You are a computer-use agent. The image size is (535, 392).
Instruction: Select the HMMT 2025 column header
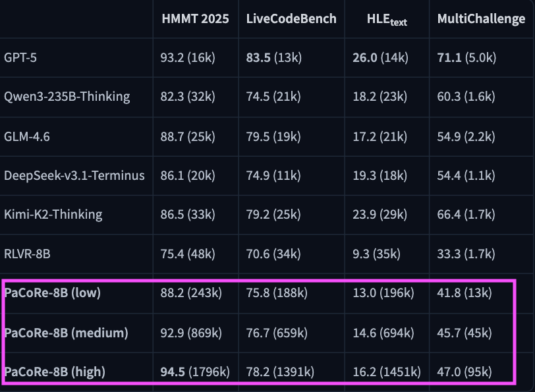(195, 18)
